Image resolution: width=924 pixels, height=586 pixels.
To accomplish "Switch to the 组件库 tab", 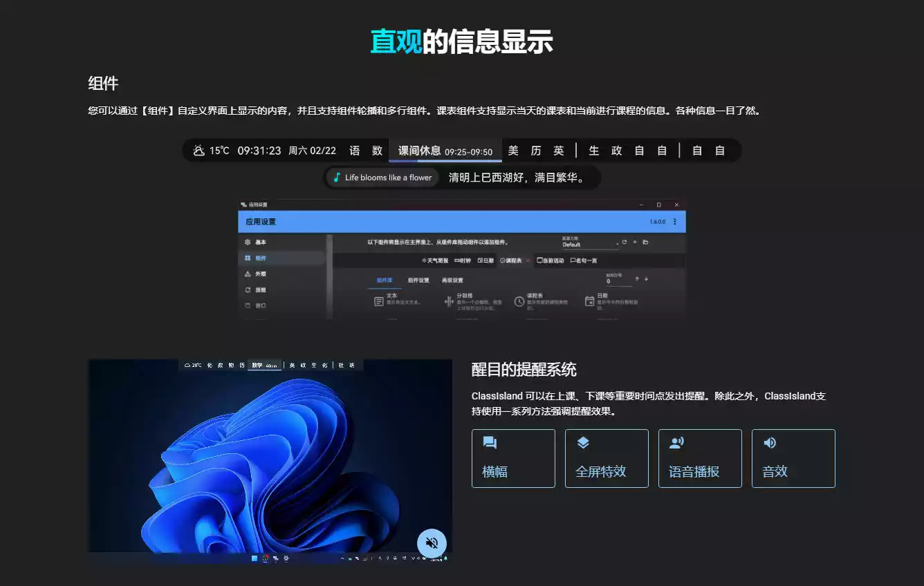I will click(385, 281).
